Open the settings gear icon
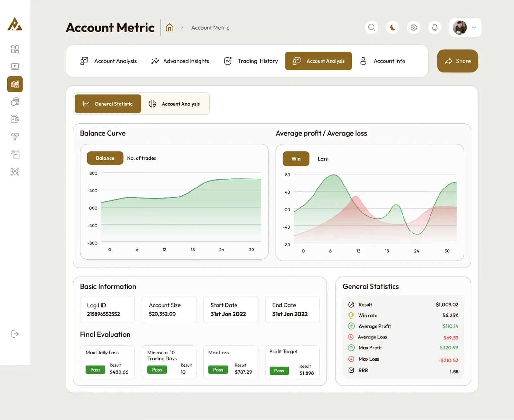The height and width of the screenshot is (420, 514). pos(414,28)
